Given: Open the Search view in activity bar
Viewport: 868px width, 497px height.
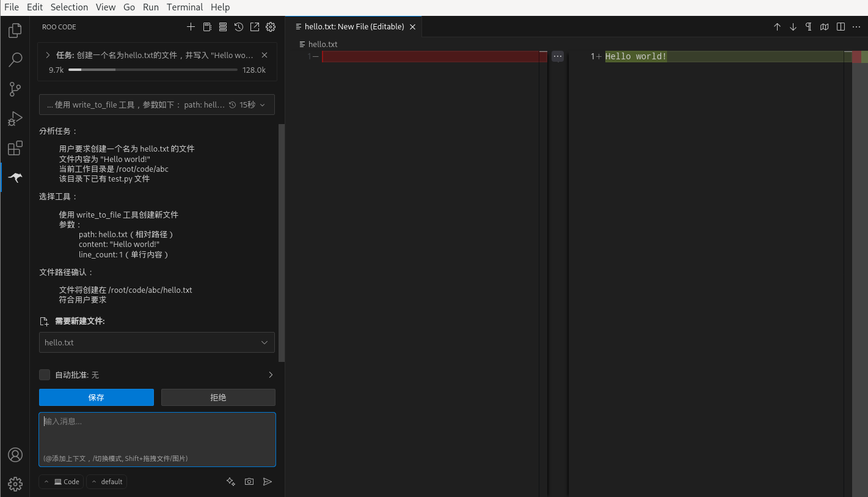Looking at the screenshot, I should [15, 59].
